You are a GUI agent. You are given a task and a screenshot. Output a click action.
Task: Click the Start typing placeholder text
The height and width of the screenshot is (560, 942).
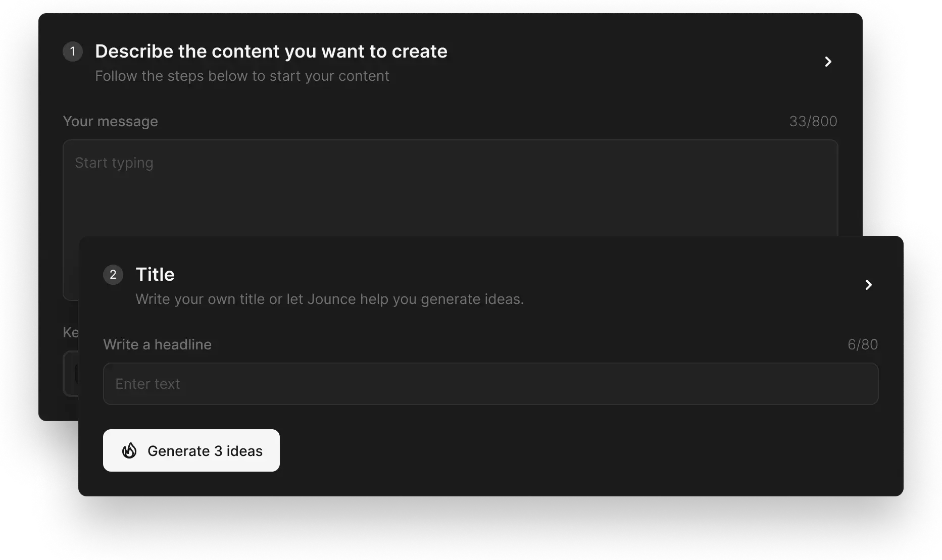[x=114, y=163]
